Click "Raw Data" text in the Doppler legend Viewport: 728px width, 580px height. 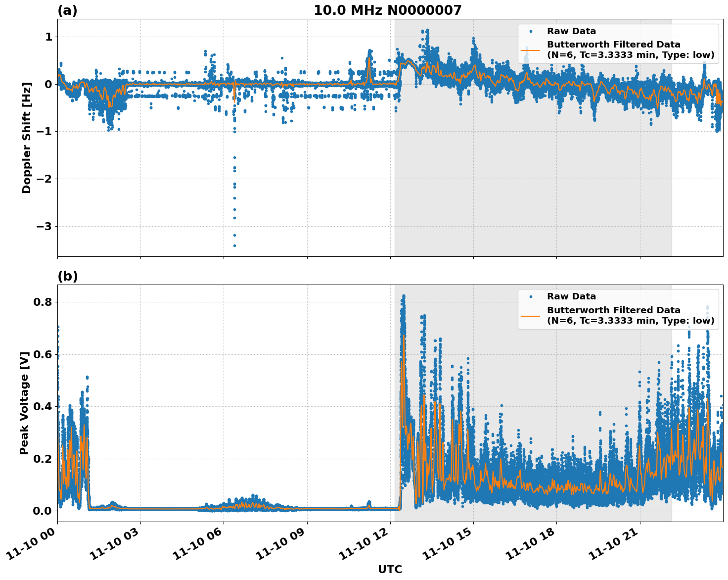click(x=571, y=31)
